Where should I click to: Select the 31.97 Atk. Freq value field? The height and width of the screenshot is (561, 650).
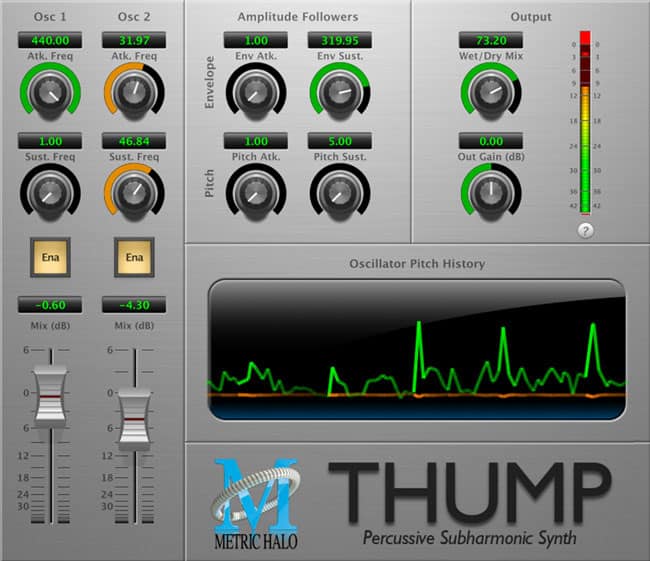pyautogui.click(x=134, y=40)
